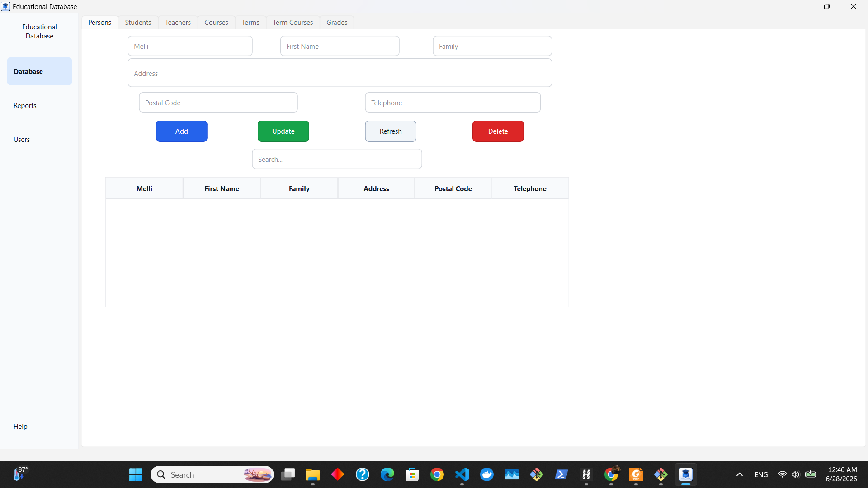The width and height of the screenshot is (868, 488).
Task: Switch to the Teachers tab
Action: click(178, 23)
